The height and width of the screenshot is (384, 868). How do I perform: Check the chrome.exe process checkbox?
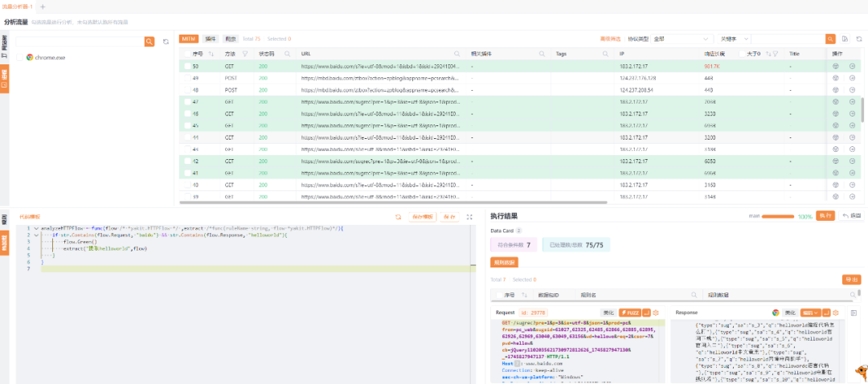point(20,57)
